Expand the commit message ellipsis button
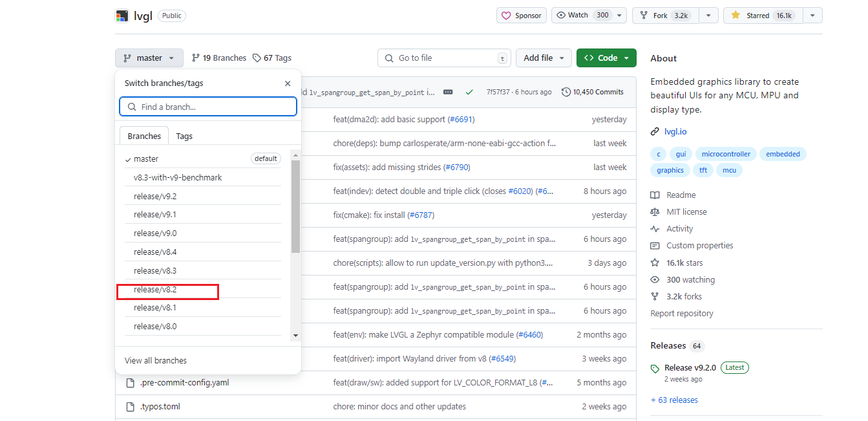The height and width of the screenshot is (421, 868). click(x=448, y=92)
